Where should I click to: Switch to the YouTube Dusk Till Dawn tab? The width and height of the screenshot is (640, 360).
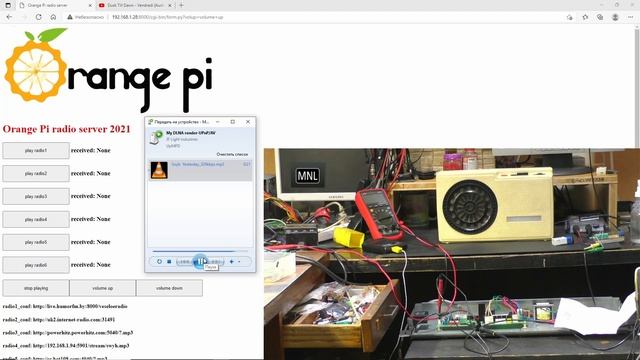click(x=135, y=5)
